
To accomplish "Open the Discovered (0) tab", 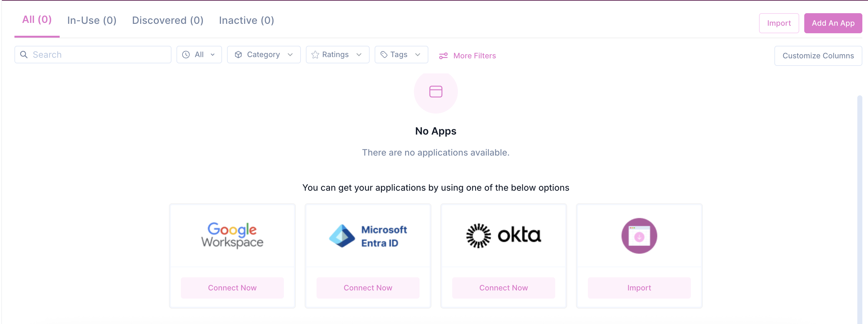I will [167, 20].
